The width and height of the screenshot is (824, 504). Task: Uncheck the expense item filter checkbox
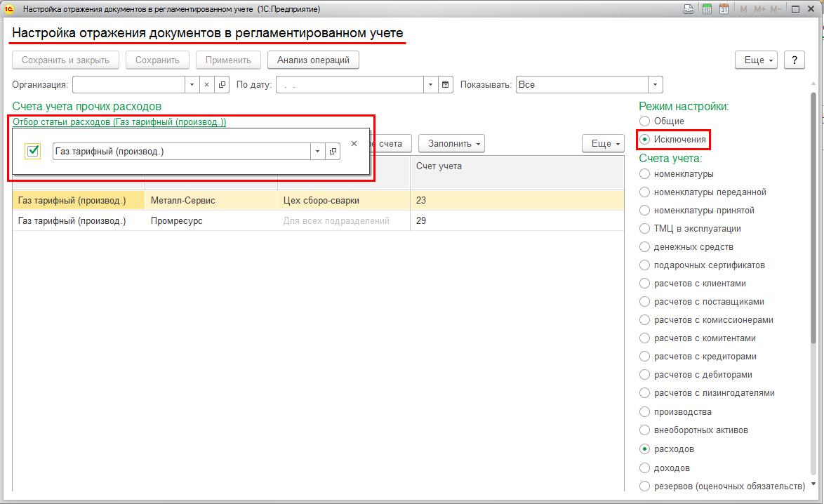click(x=32, y=152)
